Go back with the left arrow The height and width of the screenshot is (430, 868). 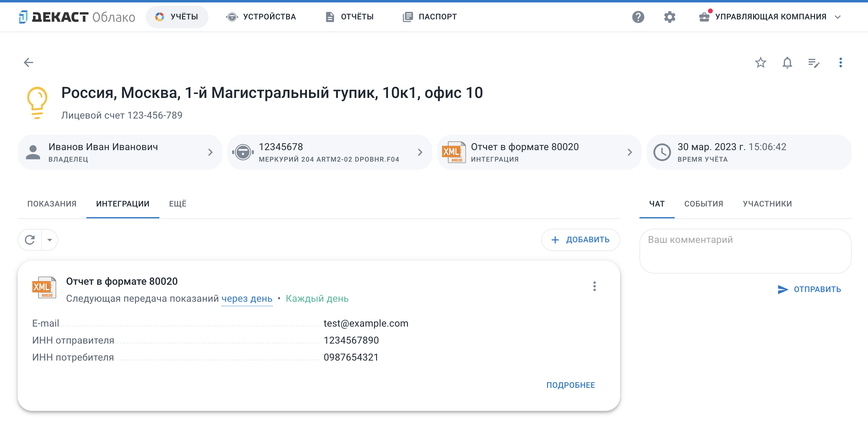click(29, 62)
